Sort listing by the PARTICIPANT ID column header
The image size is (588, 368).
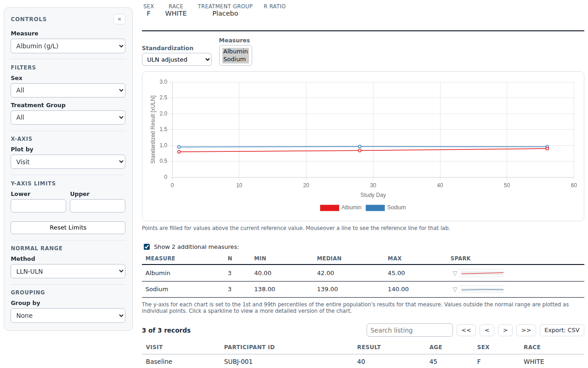coord(249,347)
